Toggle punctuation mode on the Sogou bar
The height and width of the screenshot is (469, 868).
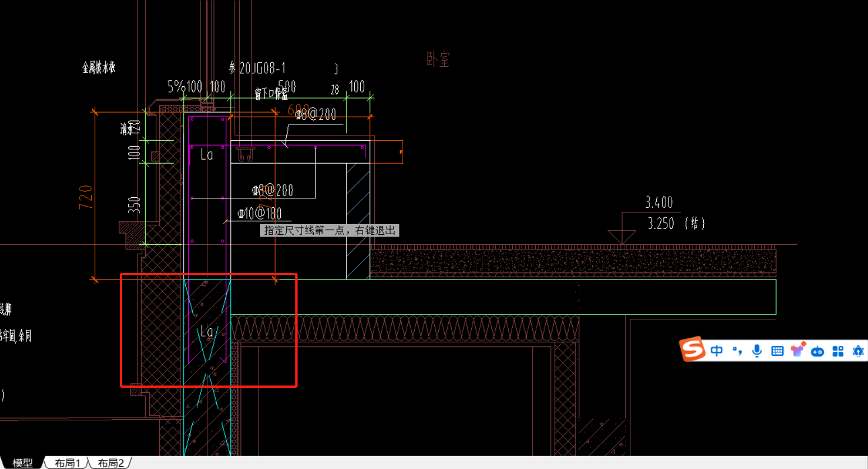pyautogui.click(x=737, y=351)
